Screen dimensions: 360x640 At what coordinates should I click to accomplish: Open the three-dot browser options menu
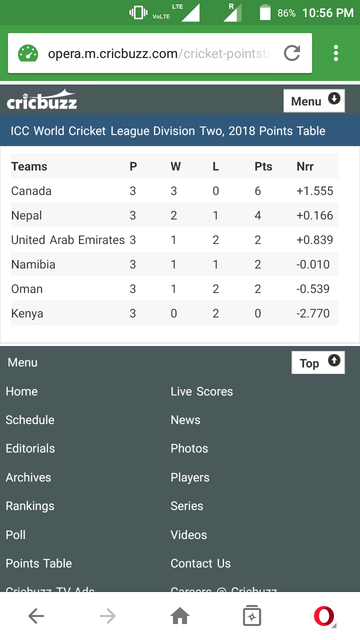tap(336, 53)
